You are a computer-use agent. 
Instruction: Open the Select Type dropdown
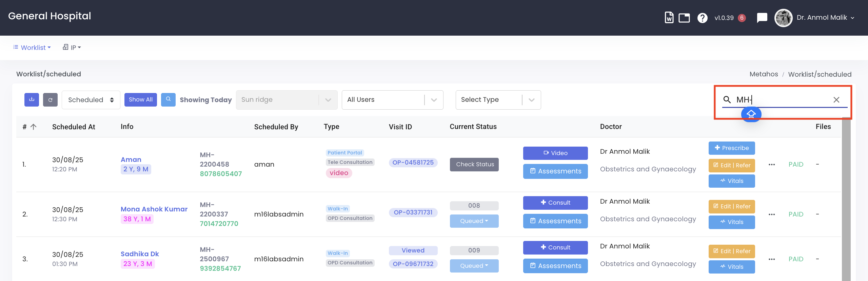point(498,100)
